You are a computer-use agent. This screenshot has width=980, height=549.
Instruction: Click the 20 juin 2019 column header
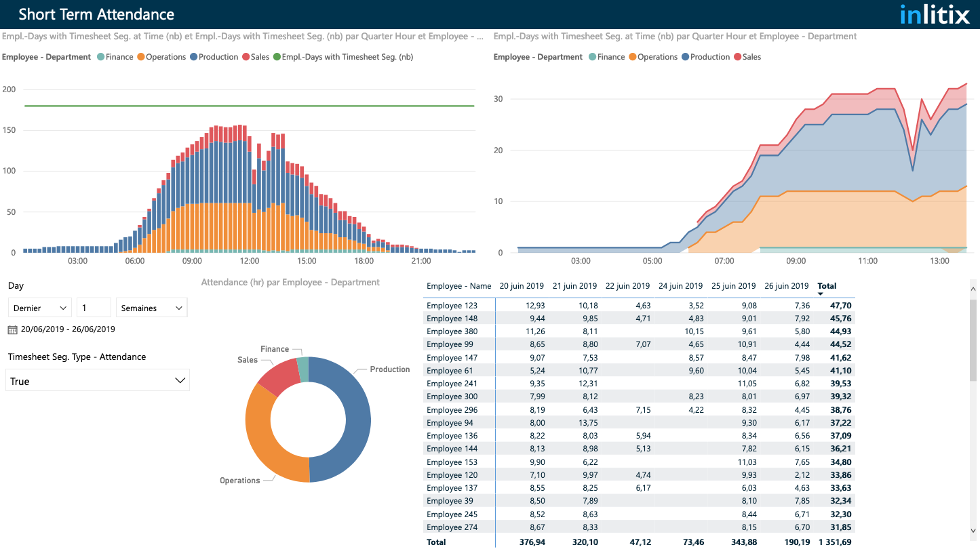[x=522, y=286]
